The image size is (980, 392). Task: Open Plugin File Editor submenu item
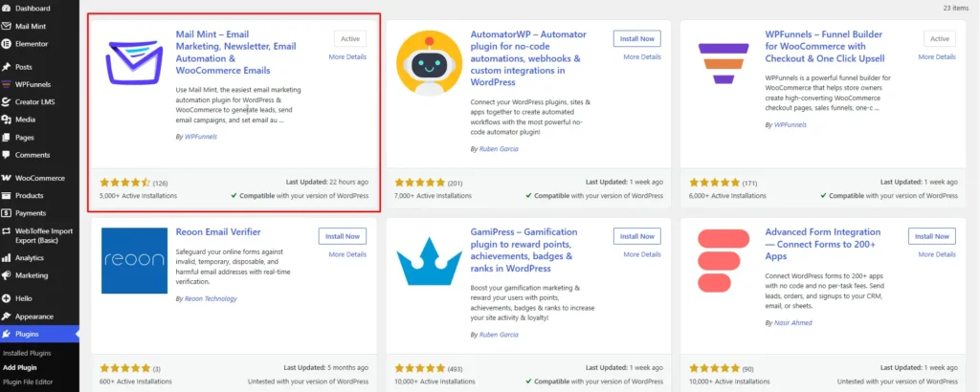point(28,382)
